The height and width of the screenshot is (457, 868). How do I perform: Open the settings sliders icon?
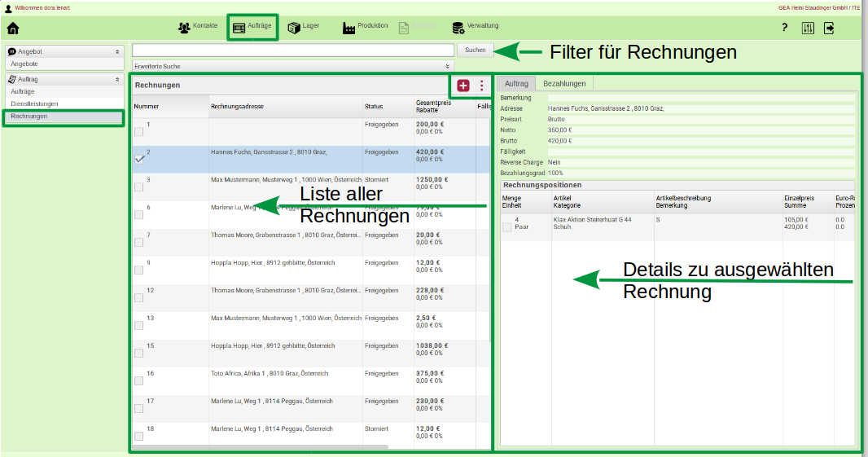(808, 29)
